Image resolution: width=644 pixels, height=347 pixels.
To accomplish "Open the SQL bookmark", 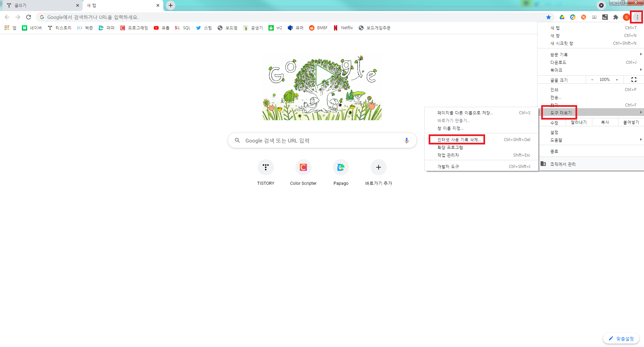I will pyautogui.click(x=183, y=28).
